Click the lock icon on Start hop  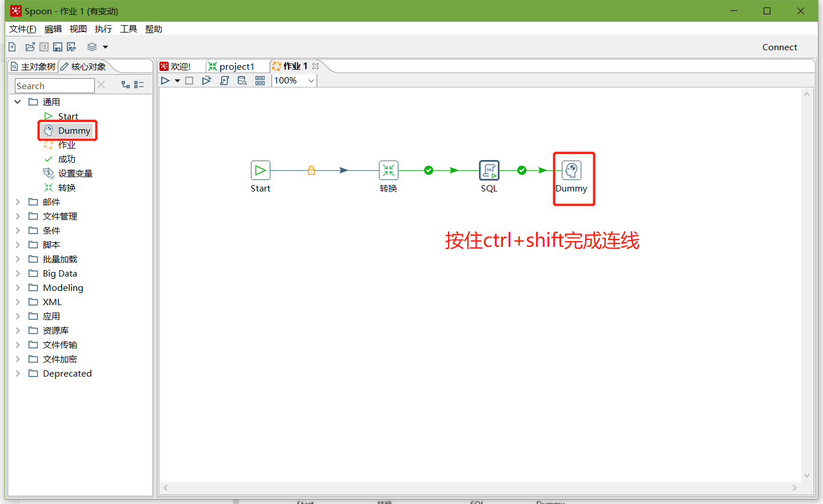(311, 170)
